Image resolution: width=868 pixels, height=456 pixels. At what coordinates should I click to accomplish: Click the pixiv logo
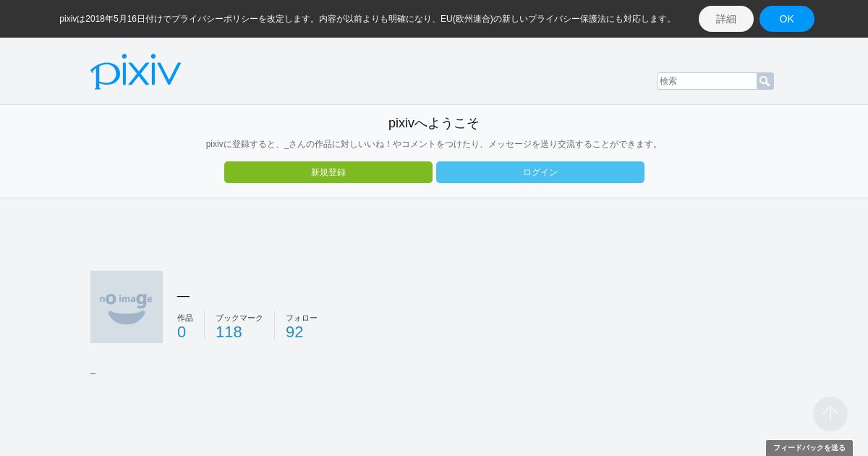click(135, 72)
